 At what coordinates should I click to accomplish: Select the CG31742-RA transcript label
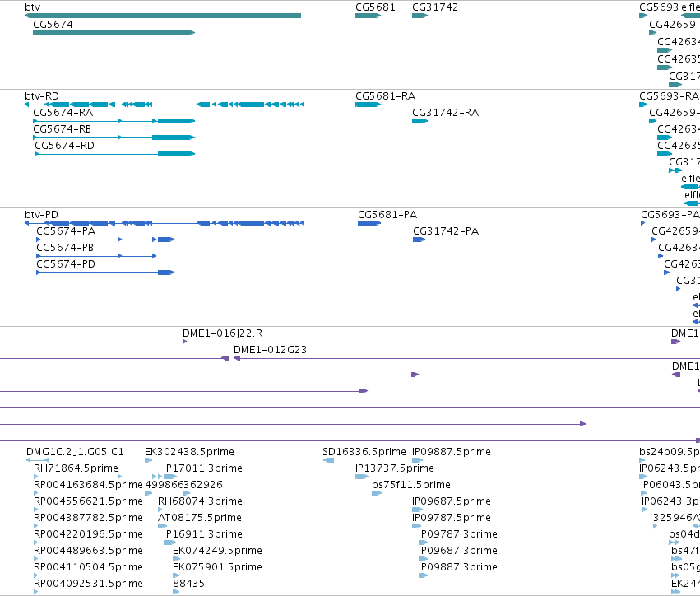point(445,113)
